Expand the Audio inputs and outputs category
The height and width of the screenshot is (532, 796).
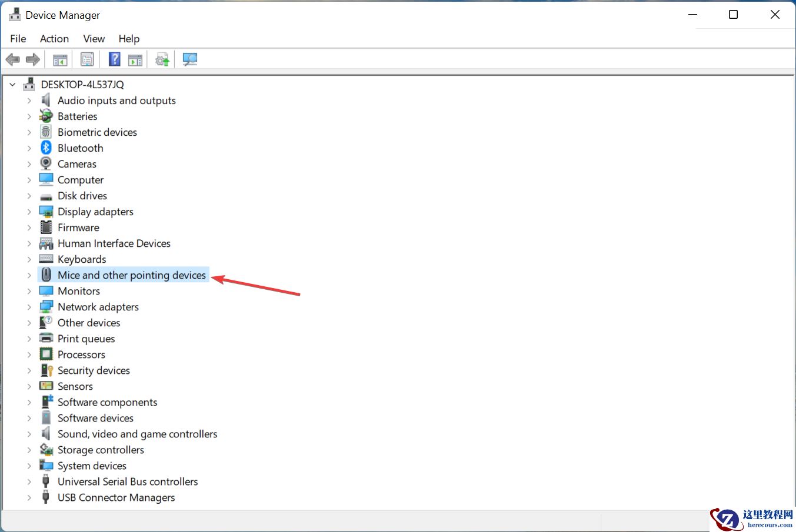point(29,101)
